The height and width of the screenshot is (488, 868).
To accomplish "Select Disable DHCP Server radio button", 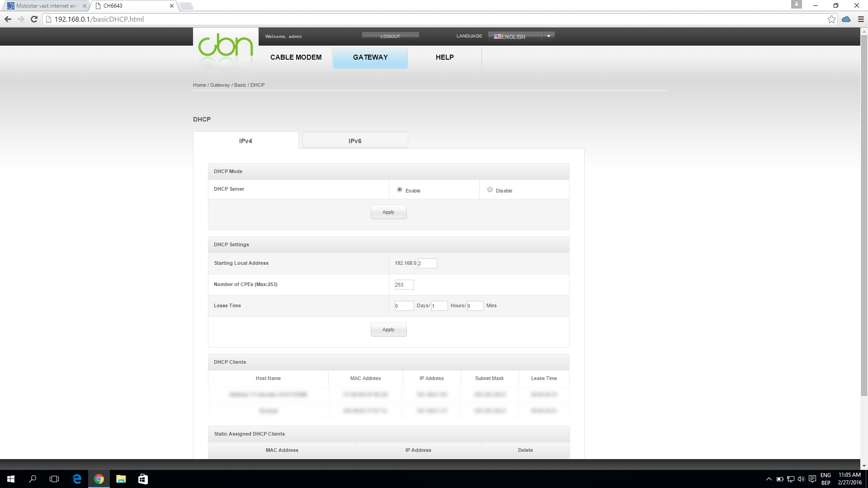I will pos(490,190).
